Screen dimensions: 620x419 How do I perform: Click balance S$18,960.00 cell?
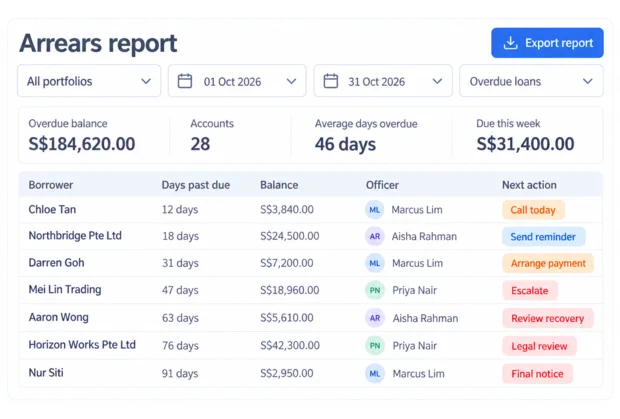290,290
